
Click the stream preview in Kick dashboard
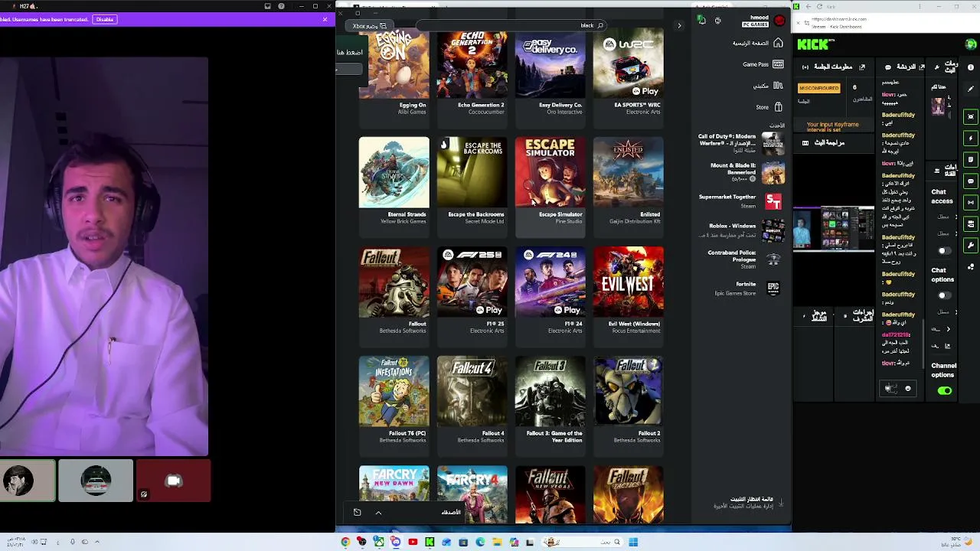coord(834,229)
